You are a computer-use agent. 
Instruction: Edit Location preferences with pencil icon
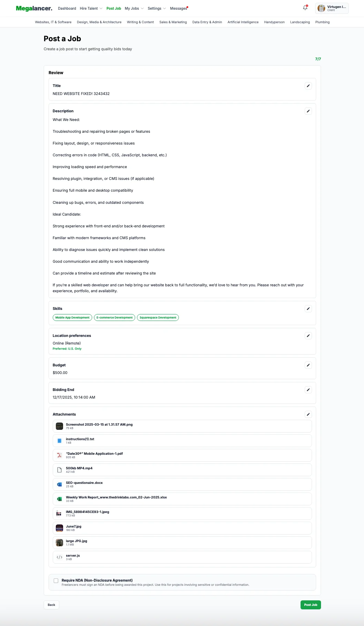click(308, 336)
